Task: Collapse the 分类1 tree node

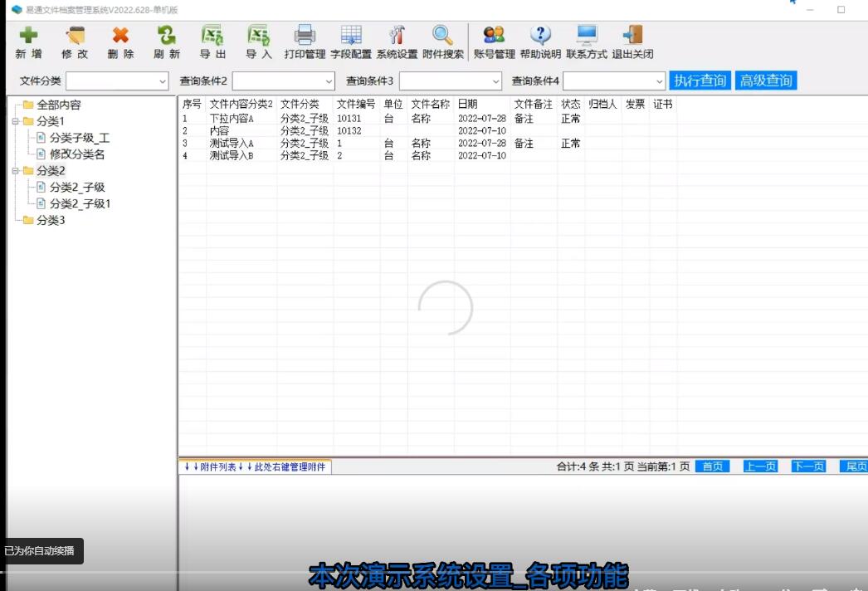Action: pyautogui.click(x=16, y=120)
